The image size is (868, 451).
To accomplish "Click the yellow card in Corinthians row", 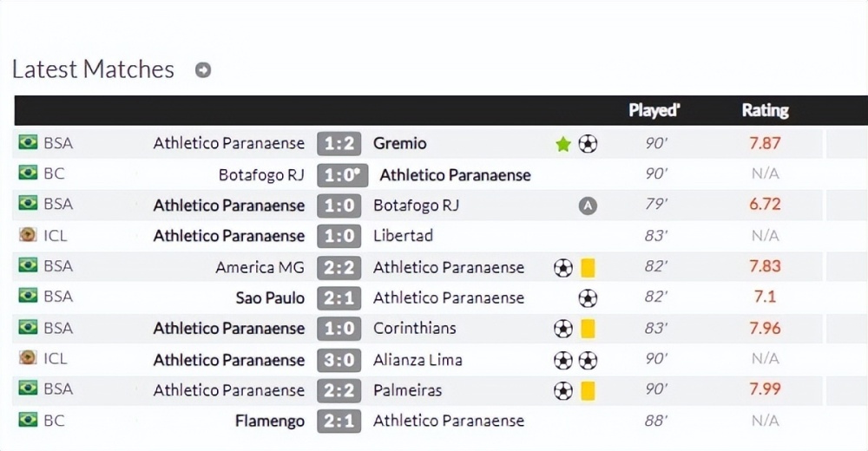I will [588, 329].
